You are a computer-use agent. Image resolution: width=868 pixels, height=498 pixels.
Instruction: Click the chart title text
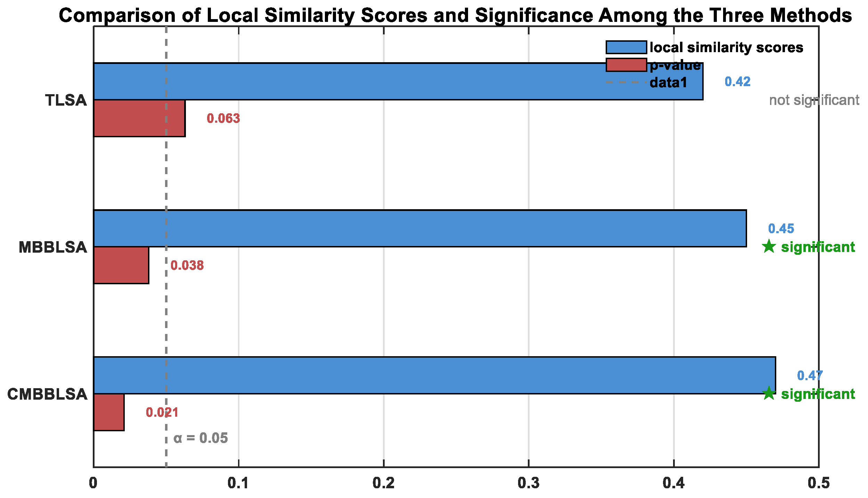[x=455, y=15]
